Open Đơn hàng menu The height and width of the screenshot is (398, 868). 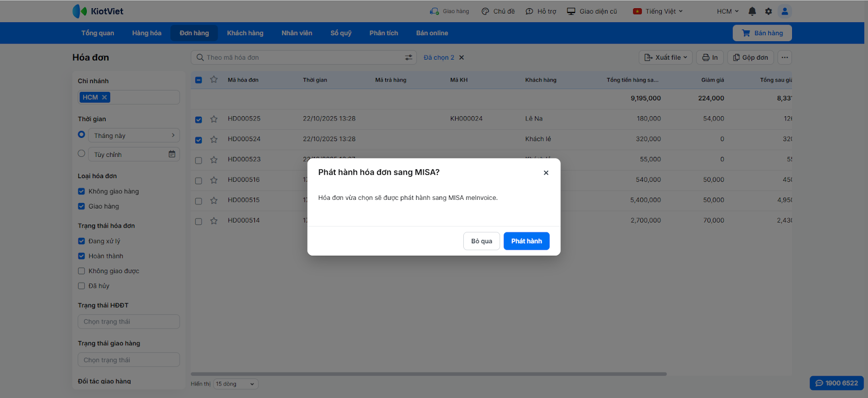[x=194, y=33]
